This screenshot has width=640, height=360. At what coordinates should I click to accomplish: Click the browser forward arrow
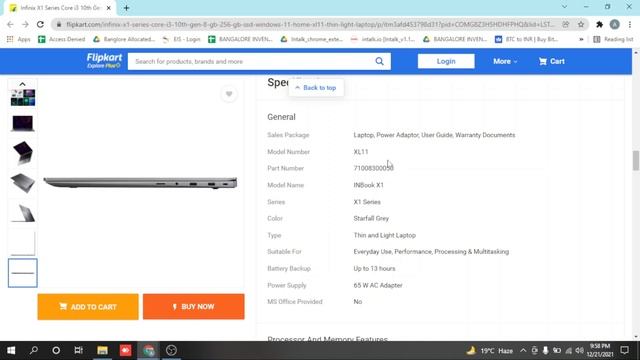[25, 24]
